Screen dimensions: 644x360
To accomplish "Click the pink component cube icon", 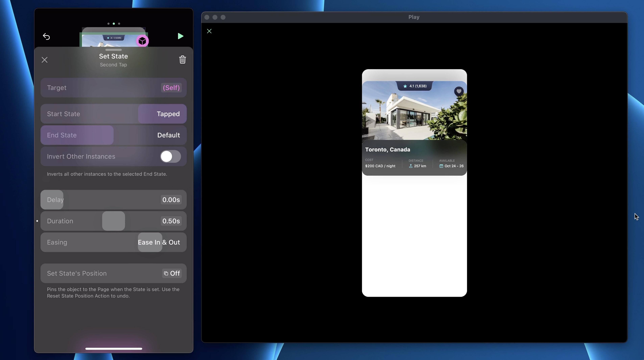I will point(142,41).
